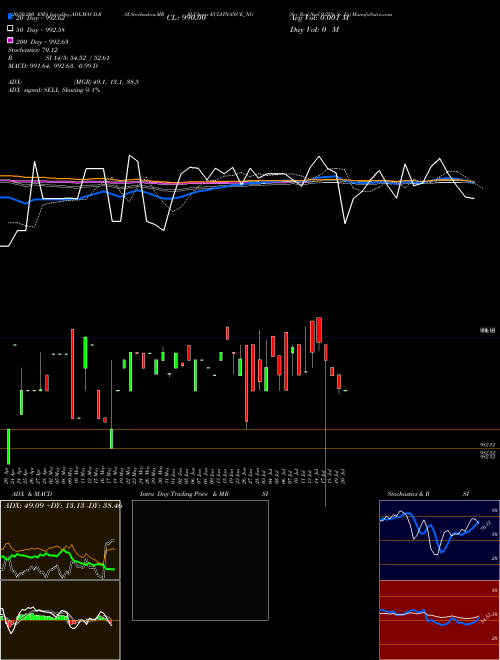Select the '200 Day = 992.63' legend text
The image size is (500, 660).
tap(42, 42)
